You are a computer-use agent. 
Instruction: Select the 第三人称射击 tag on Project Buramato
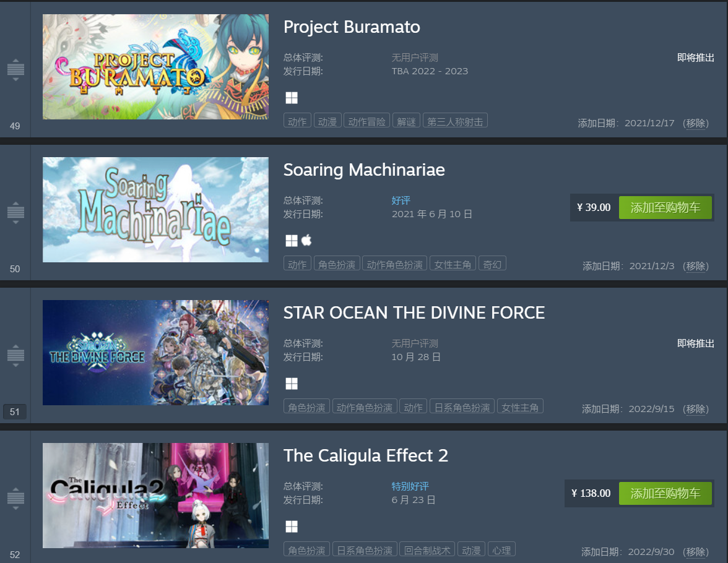[455, 121]
